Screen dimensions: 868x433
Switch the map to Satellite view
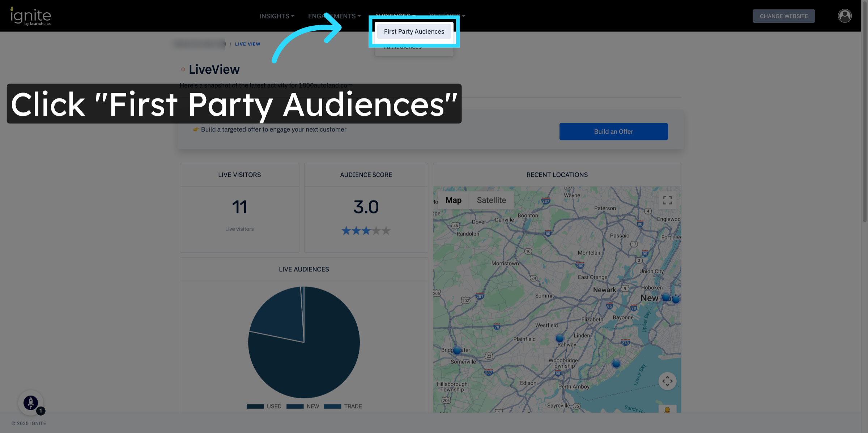pyautogui.click(x=491, y=200)
